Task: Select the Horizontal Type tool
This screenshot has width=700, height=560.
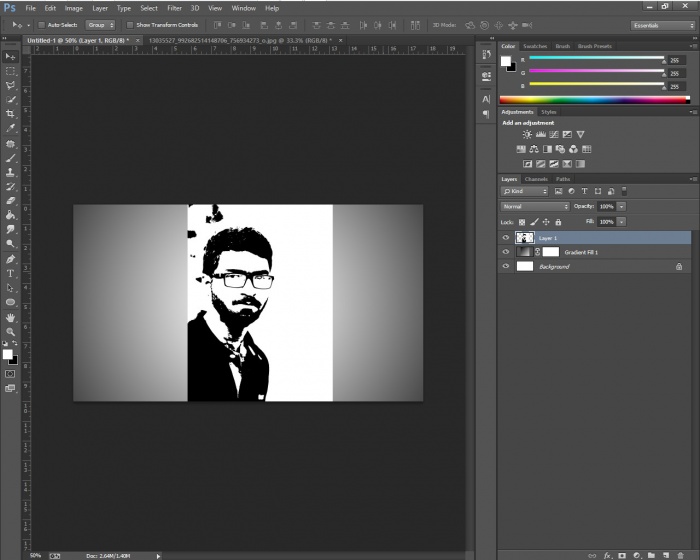Action: 11,273
